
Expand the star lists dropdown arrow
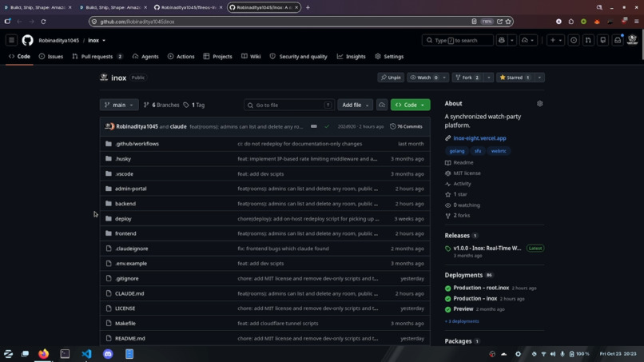[539, 78]
